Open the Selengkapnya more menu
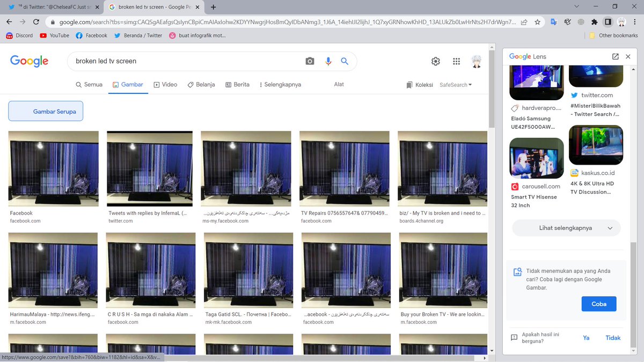 pyautogui.click(x=280, y=85)
